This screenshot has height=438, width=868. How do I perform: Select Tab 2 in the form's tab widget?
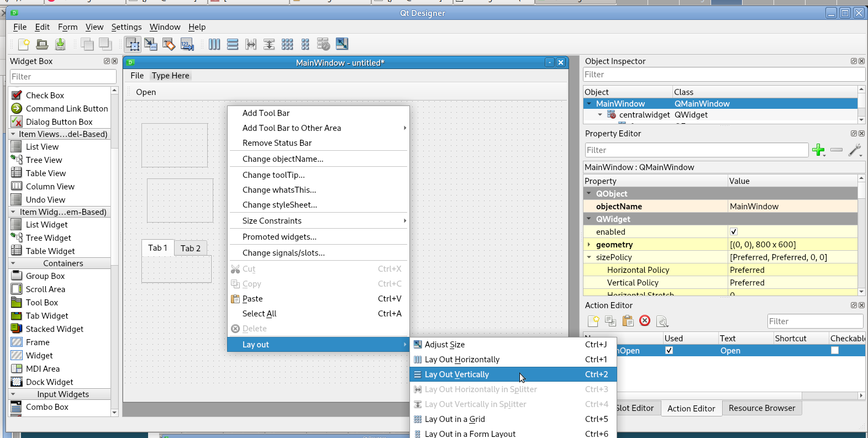[x=191, y=249]
